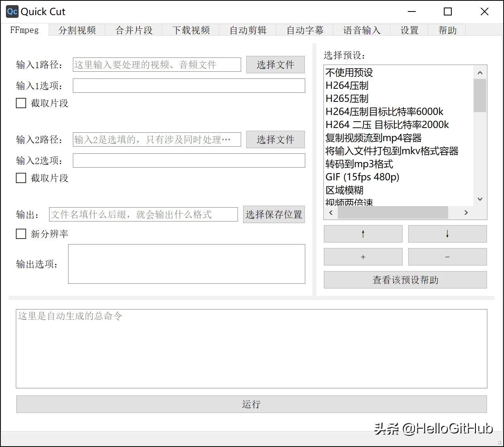
Task: Toggle the 新分辨率 checkbox
Action: coord(21,234)
